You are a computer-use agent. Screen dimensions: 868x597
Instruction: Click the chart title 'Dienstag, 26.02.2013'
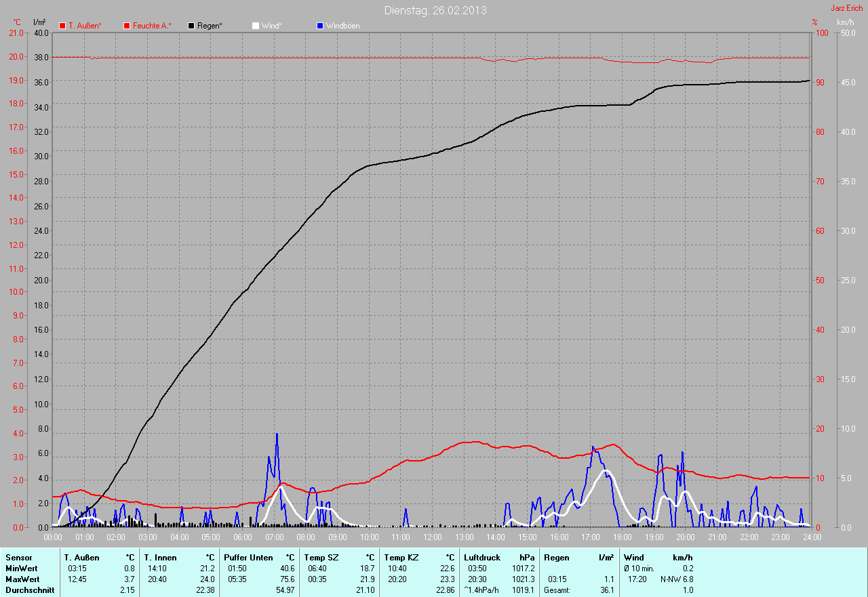pos(435,10)
